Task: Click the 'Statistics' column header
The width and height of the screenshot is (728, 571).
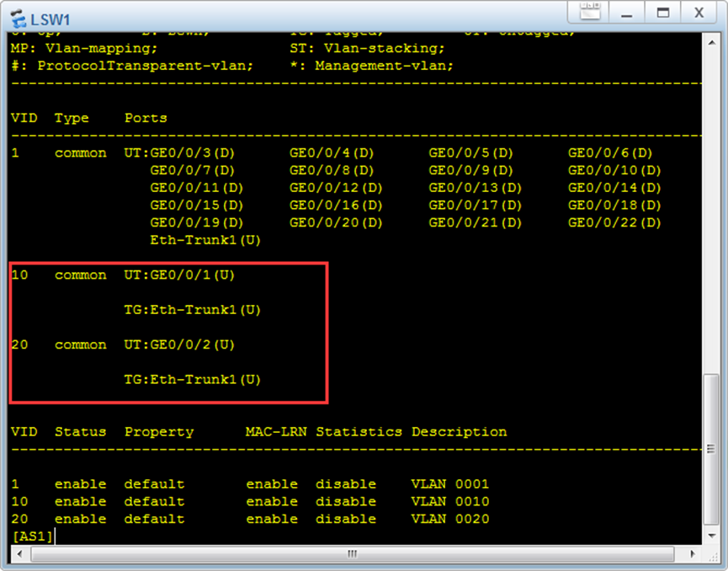Action: point(359,431)
